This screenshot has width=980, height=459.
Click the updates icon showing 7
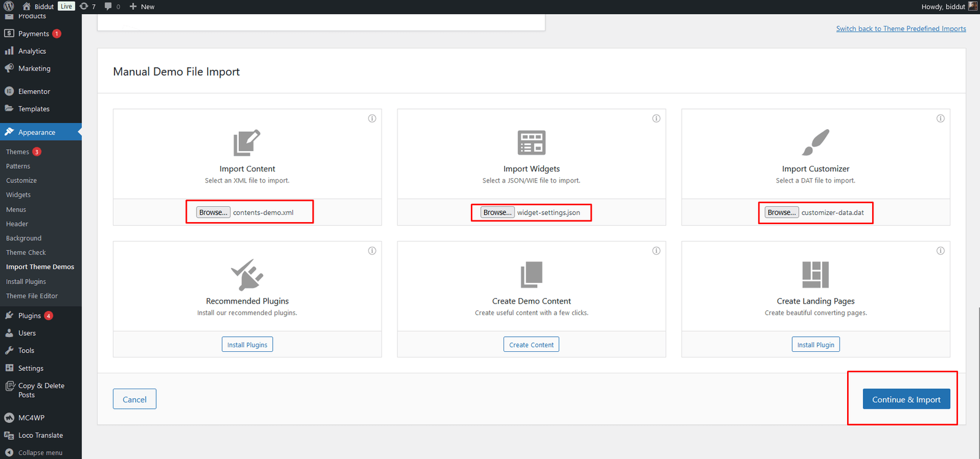pos(88,7)
